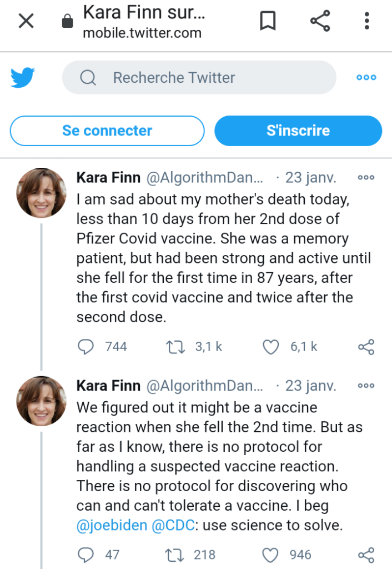Open Kara Finn's avatar on first tweet
This screenshot has width=392, height=569.
click(x=41, y=193)
